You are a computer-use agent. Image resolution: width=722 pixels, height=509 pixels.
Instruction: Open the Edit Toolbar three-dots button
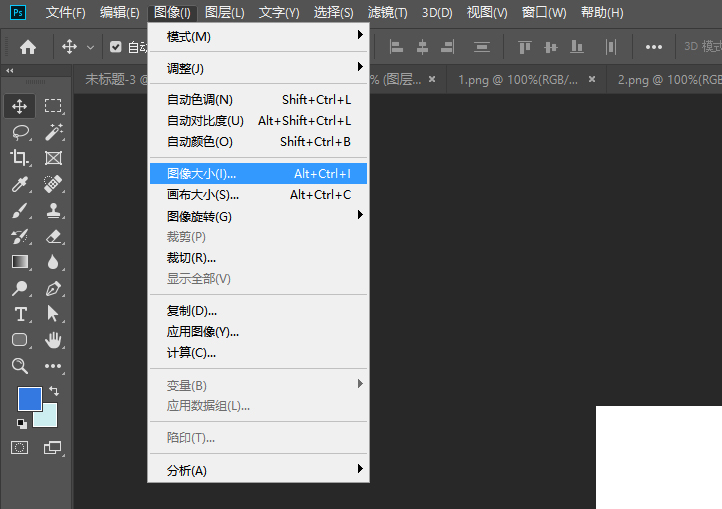point(53,366)
